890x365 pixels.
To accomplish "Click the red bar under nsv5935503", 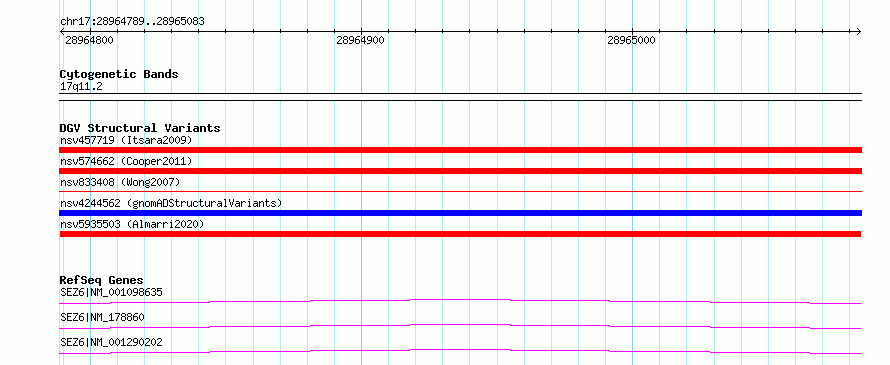I will tap(460, 234).
